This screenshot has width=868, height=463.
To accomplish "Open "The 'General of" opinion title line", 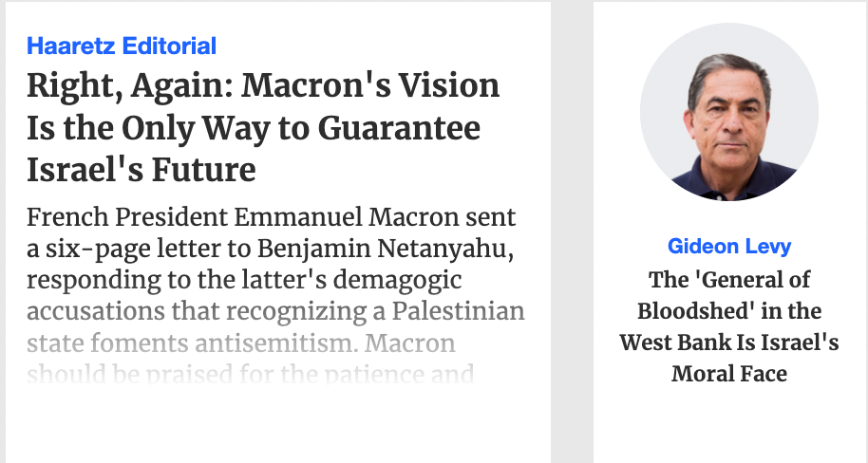I will 729,280.
